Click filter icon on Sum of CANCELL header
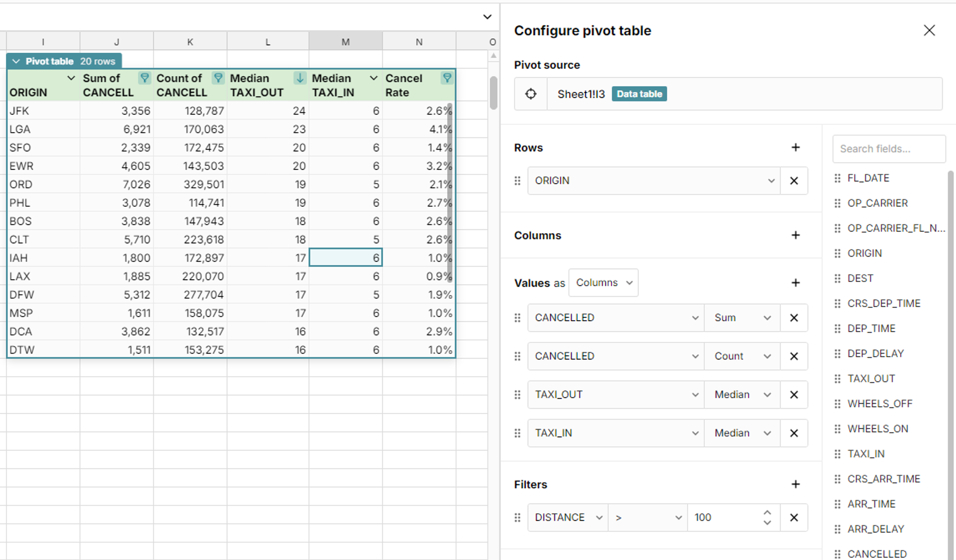 (x=144, y=78)
